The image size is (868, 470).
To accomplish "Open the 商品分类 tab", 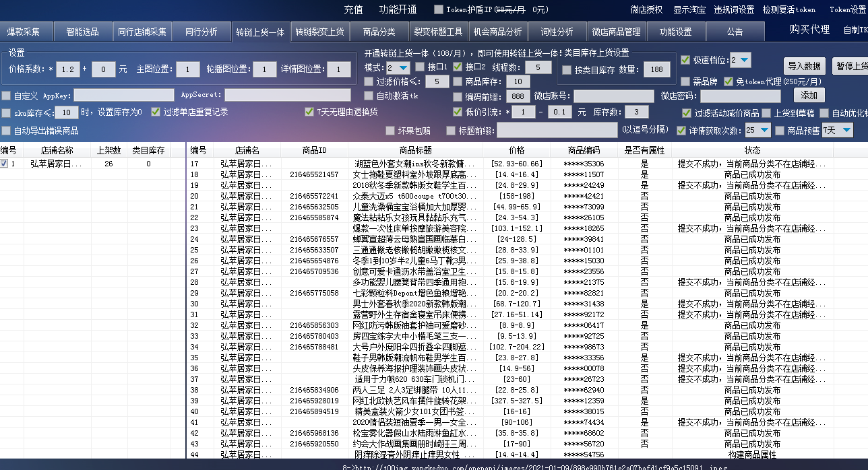I will (379, 32).
